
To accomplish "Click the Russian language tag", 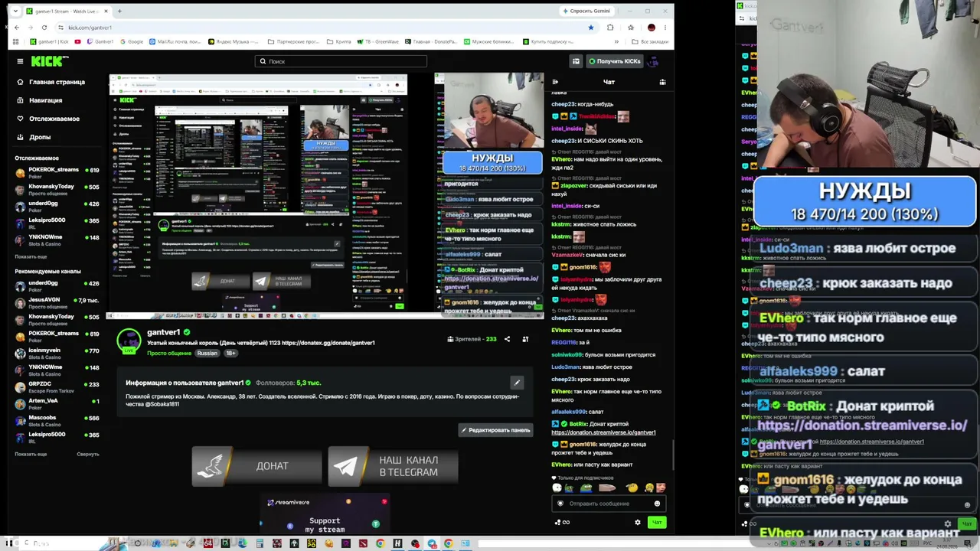I will 207,354.
